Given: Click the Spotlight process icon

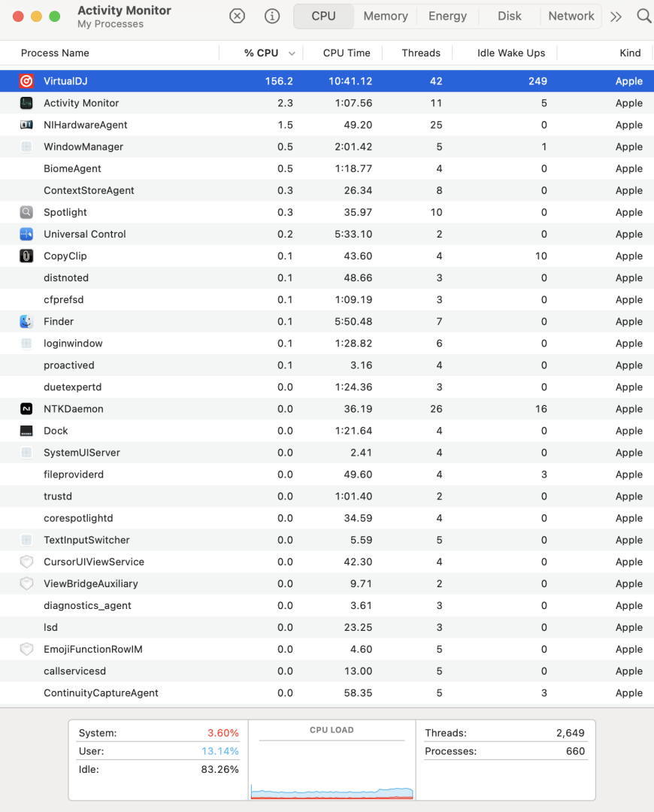Looking at the screenshot, I should coord(26,212).
